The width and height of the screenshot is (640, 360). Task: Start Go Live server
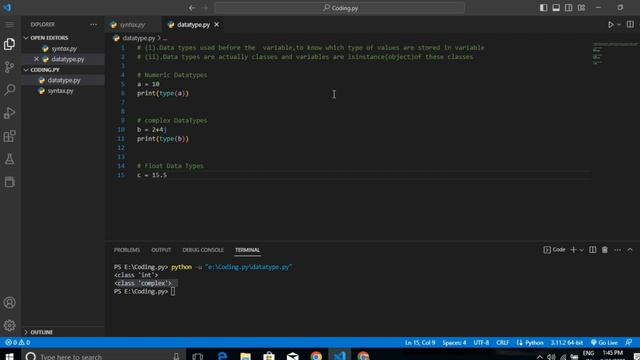604,342
